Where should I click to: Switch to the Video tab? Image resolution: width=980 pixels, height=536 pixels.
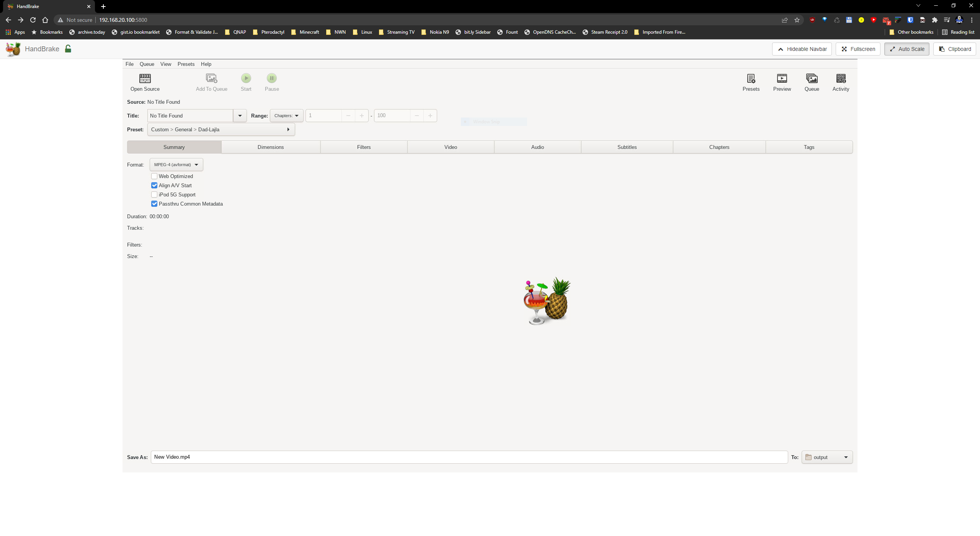coord(451,147)
